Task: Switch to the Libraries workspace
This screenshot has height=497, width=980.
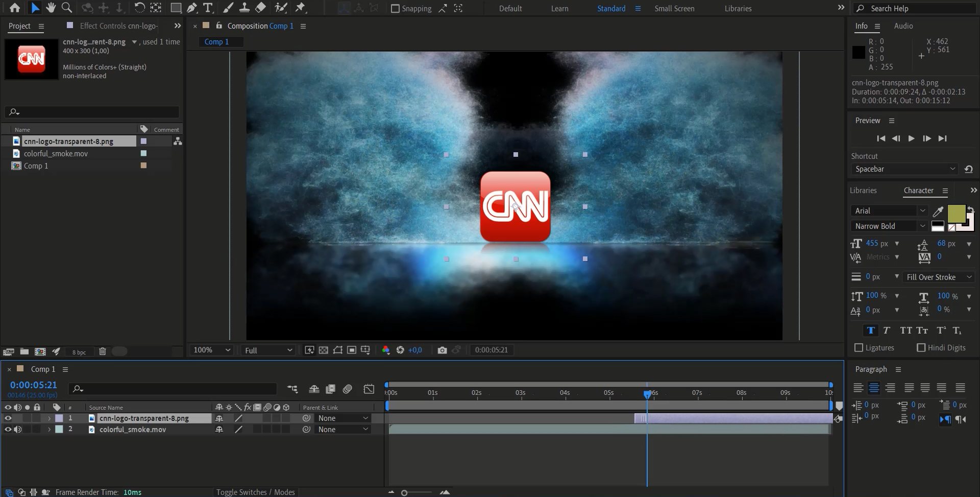Action: coord(738,9)
